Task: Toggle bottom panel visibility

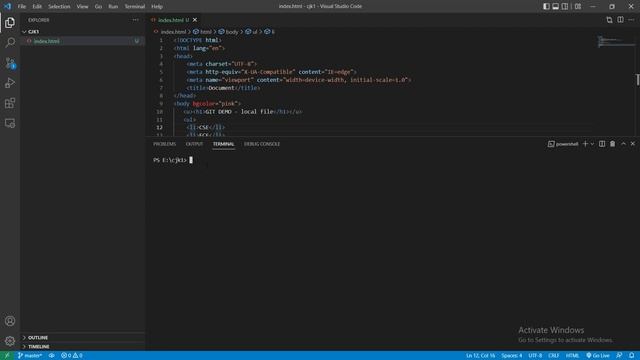Action: tap(556, 6)
